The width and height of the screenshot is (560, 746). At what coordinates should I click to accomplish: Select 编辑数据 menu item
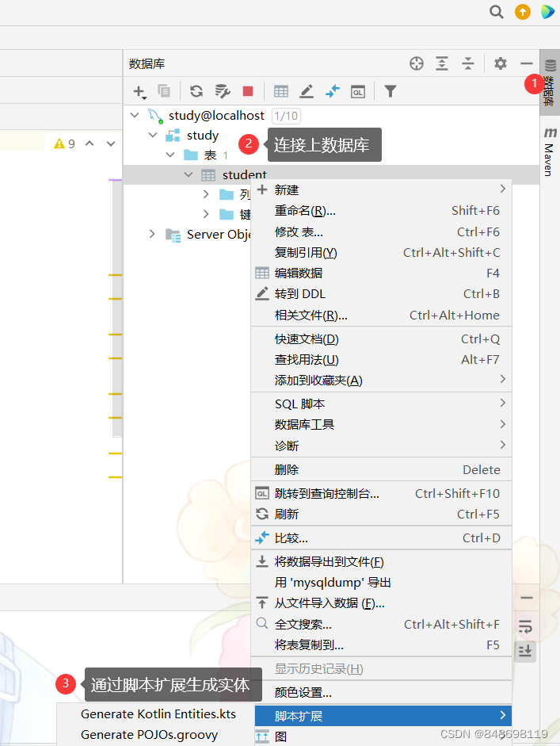coord(381,273)
